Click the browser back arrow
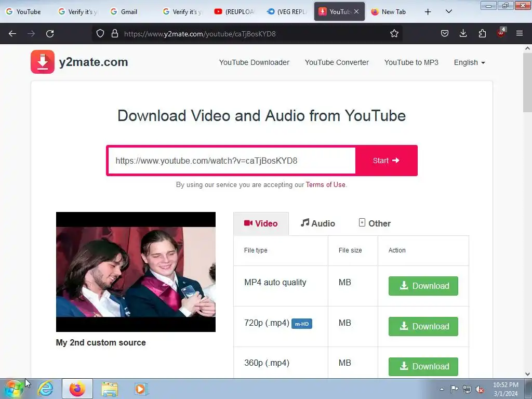The height and width of the screenshot is (399, 532). 12,34
